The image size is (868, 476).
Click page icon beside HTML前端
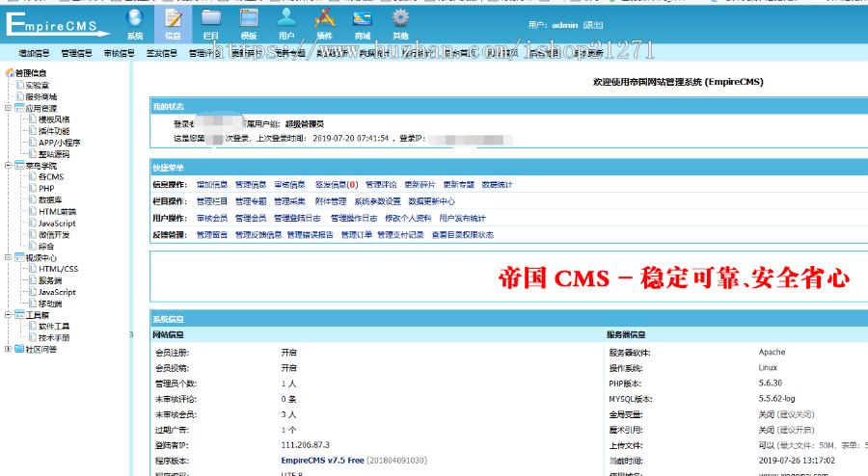(33, 211)
